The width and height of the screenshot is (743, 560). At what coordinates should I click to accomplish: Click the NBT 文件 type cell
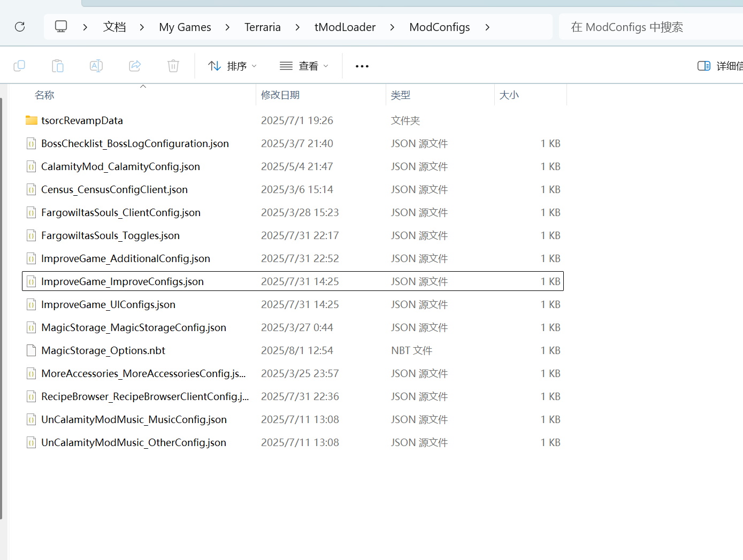[411, 350]
